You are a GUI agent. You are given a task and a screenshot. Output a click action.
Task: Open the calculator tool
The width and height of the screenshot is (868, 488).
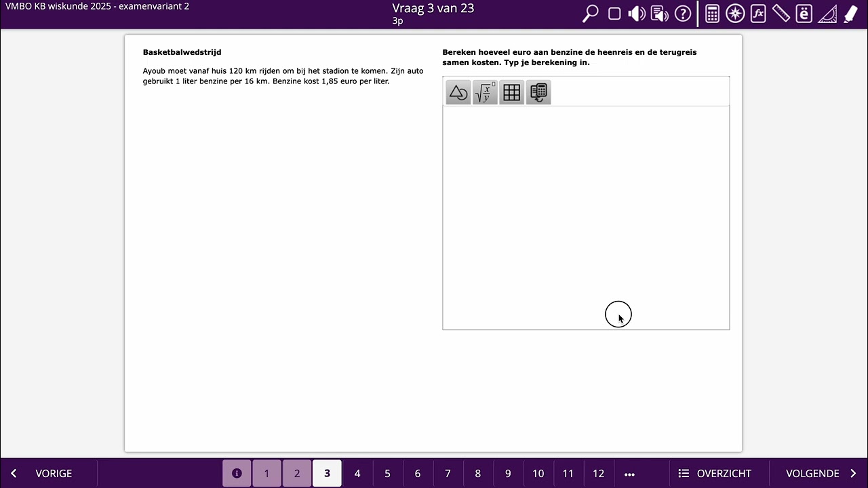point(712,14)
